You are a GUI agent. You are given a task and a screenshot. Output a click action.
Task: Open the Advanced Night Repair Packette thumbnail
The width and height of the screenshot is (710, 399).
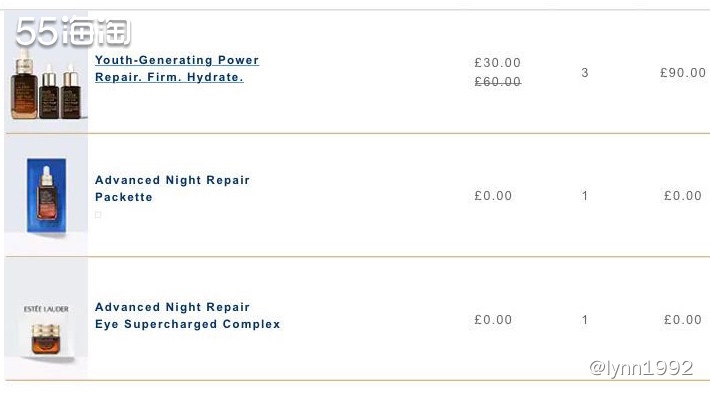(46, 195)
